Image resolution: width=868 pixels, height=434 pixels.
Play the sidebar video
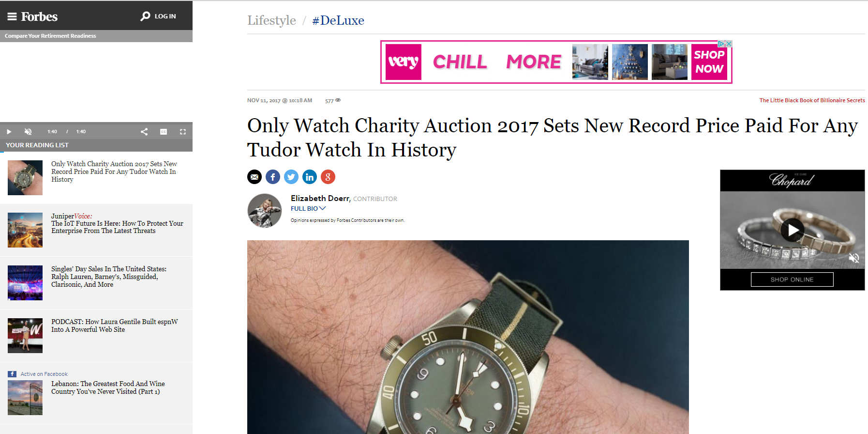pos(9,132)
